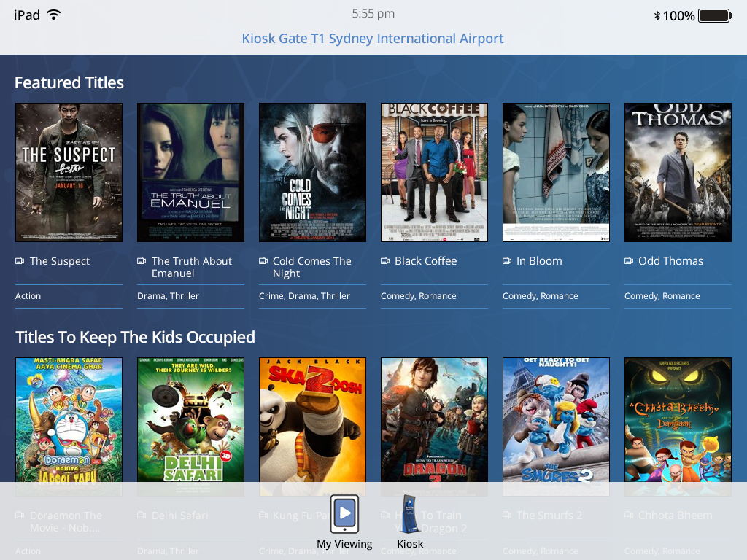
Task: Select the How To Train Your Dragon 2 poster
Action: 435,427
